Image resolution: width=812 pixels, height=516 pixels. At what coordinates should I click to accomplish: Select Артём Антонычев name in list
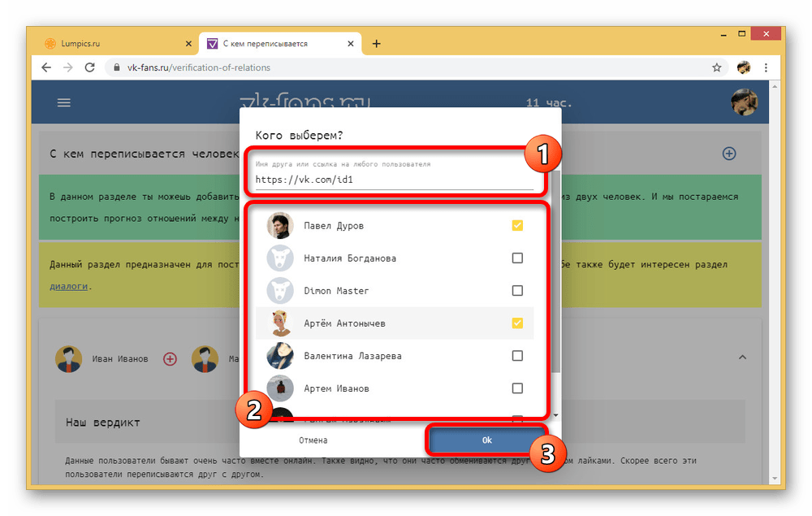pyautogui.click(x=344, y=323)
